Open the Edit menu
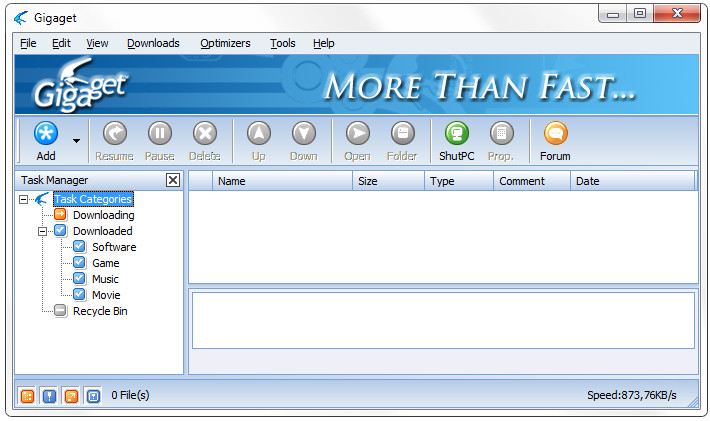The width and height of the screenshot is (710, 421). (x=61, y=43)
